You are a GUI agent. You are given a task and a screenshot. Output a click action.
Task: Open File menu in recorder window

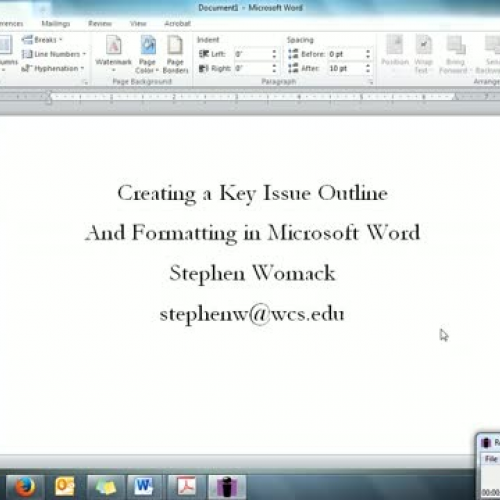491,459
